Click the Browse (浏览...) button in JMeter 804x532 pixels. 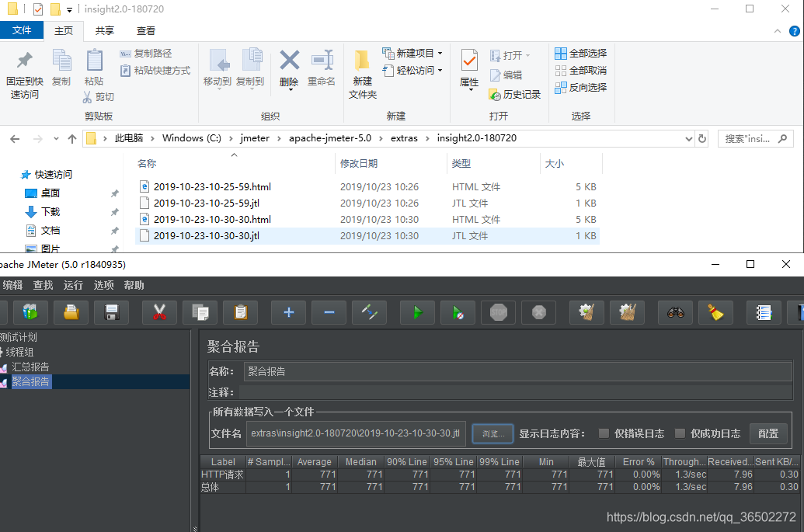pos(492,433)
